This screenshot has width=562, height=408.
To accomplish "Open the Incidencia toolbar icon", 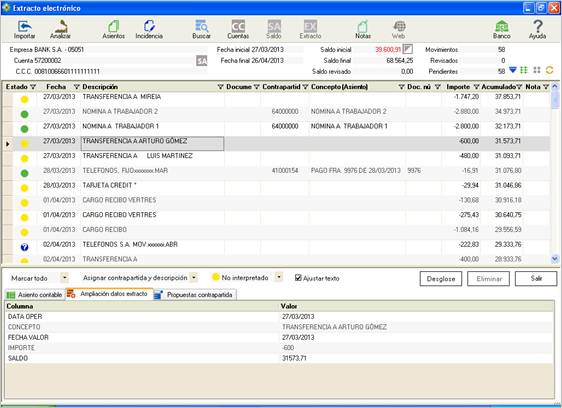I will coord(149,29).
